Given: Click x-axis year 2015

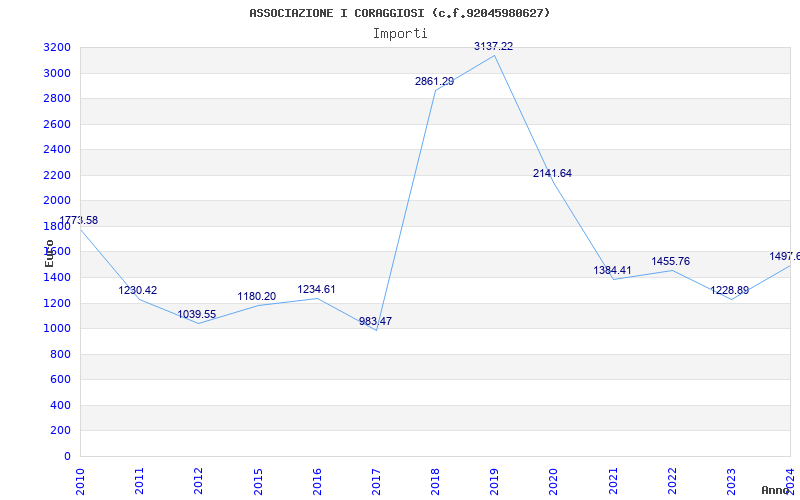Looking at the screenshot, I should (x=258, y=481).
